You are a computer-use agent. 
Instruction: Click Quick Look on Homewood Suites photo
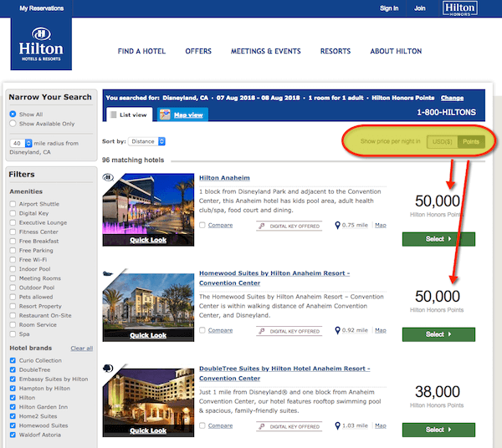[x=148, y=335]
